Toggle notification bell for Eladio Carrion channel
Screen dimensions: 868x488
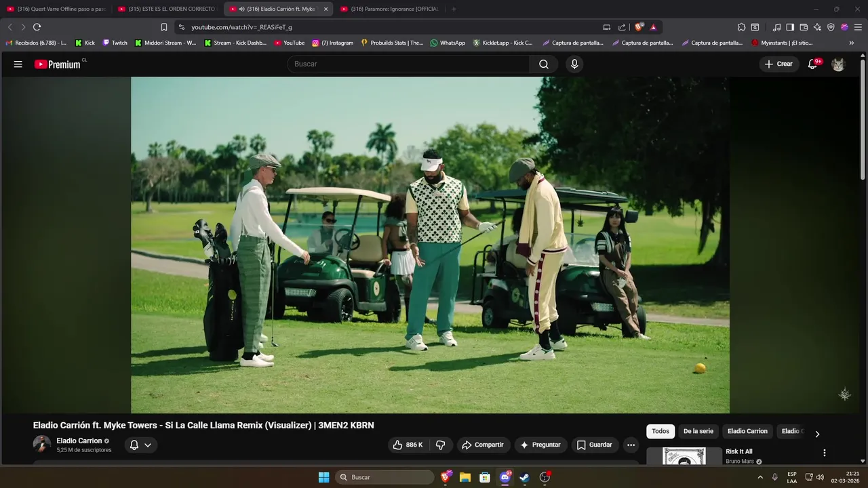click(140, 445)
